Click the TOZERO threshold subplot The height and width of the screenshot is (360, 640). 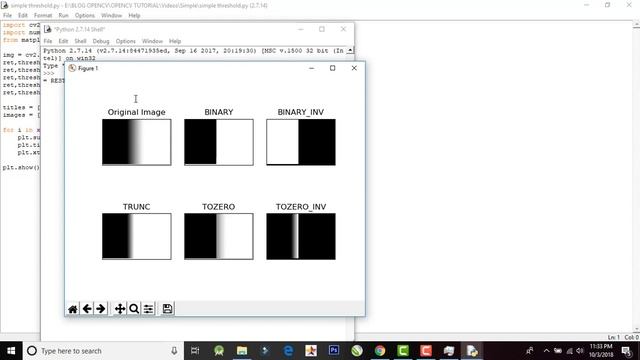(x=219, y=236)
